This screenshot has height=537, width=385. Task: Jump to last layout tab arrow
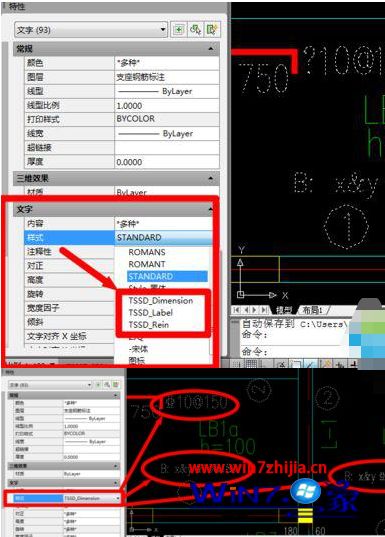point(264,310)
